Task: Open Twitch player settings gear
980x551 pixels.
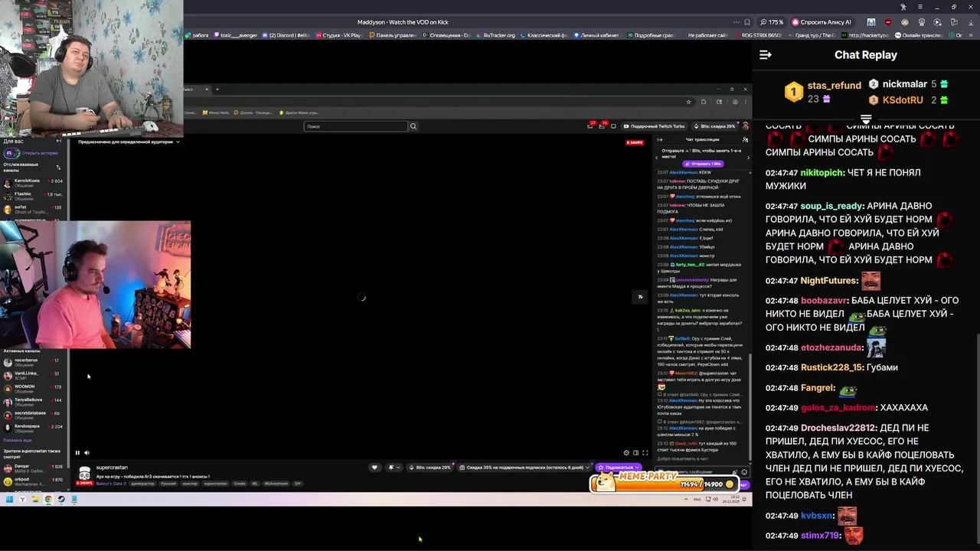Action: (626, 453)
